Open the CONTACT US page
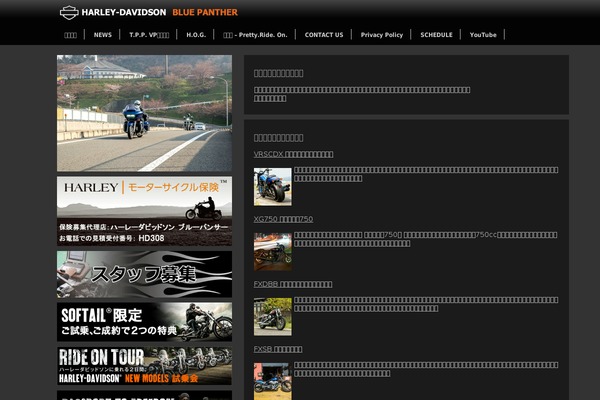Image resolution: width=600 pixels, height=400 pixels. pos(324,35)
